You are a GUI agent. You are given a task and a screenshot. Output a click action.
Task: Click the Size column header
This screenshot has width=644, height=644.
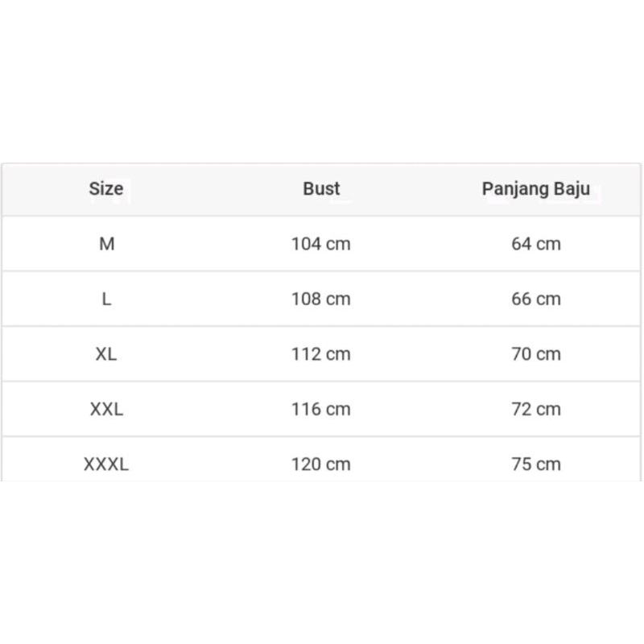pyautogui.click(x=106, y=189)
